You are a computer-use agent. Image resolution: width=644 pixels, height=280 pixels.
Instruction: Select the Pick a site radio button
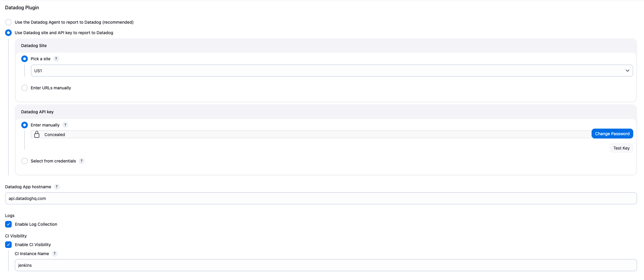click(x=25, y=59)
